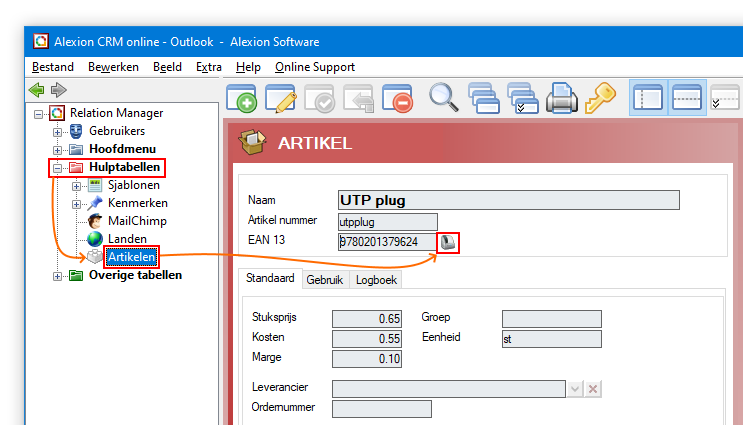743x425 pixels.
Task: Click the Relation Manager icon in the tree
Action: point(57,113)
